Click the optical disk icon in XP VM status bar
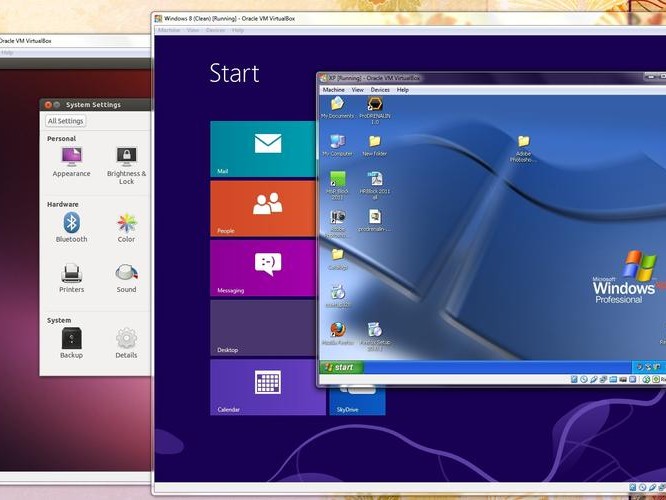The width and height of the screenshot is (666, 500). click(x=584, y=379)
